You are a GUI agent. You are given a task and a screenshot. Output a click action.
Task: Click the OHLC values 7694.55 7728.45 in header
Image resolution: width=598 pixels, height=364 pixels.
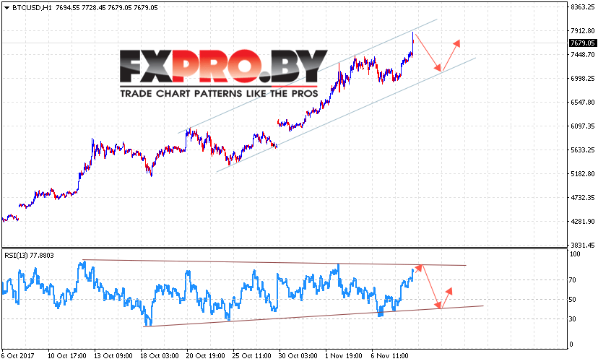pyautogui.click(x=80, y=8)
